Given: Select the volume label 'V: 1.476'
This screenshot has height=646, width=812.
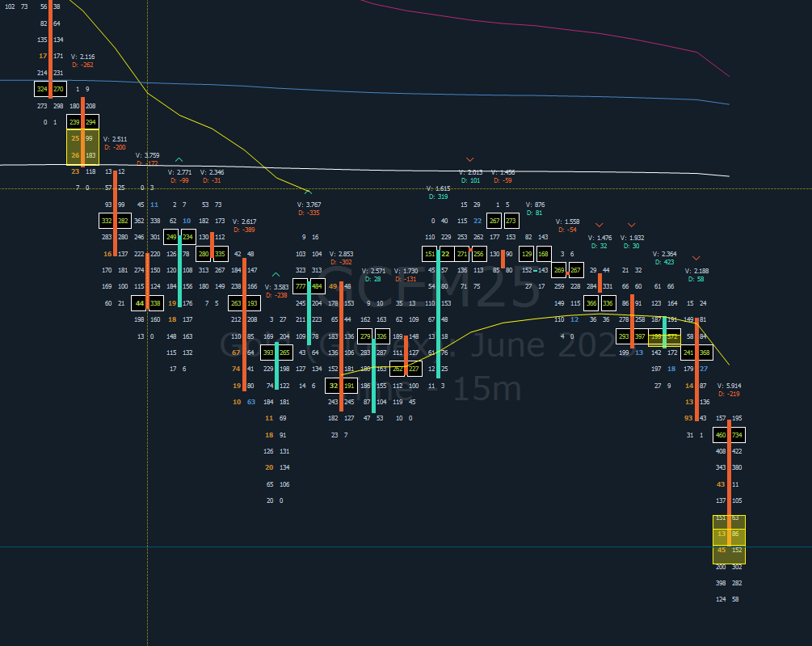Looking at the screenshot, I should coord(600,238).
